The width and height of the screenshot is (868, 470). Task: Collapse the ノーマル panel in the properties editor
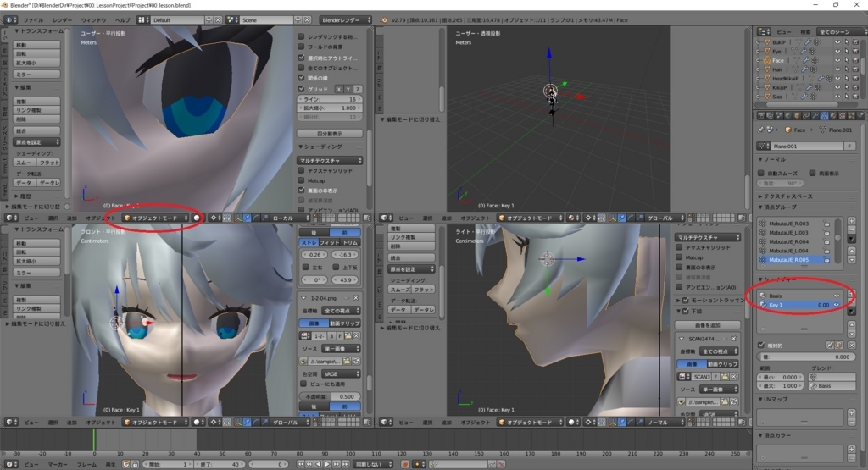click(x=775, y=159)
